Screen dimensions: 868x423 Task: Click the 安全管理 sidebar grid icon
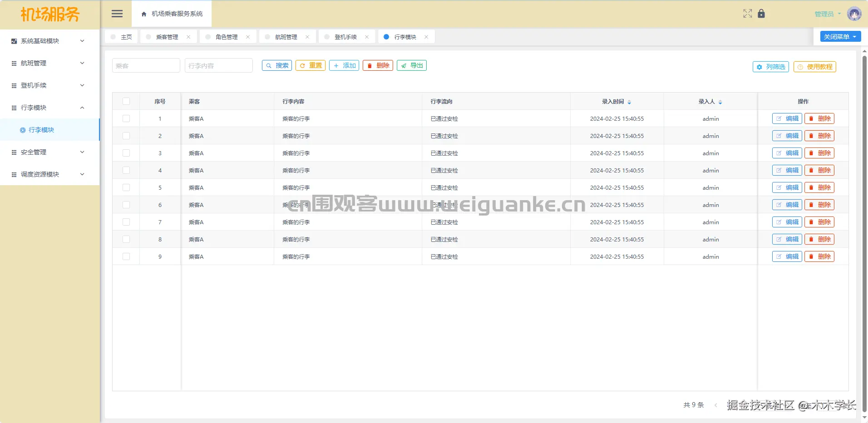tap(14, 152)
